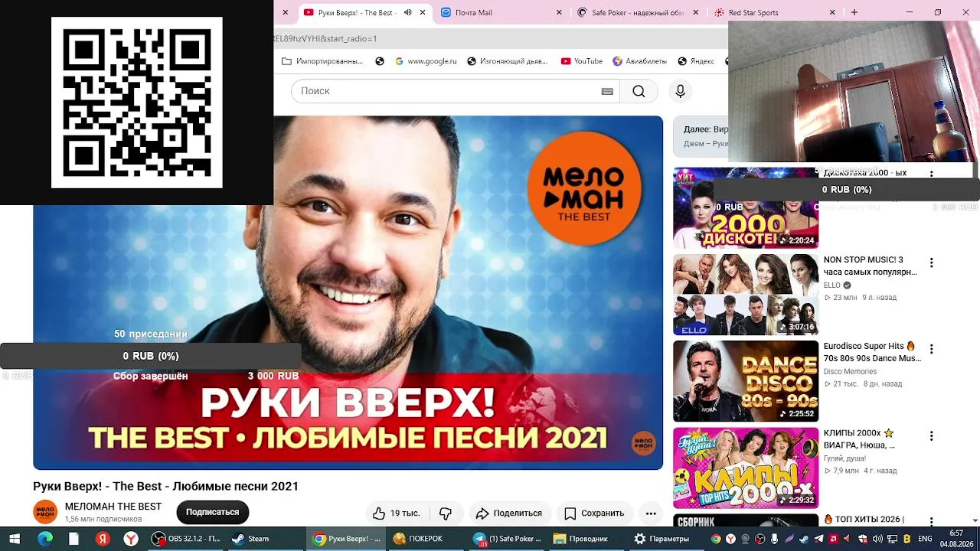
Task: Subscribe via the Подписаться button
Action: pos(212,512)
